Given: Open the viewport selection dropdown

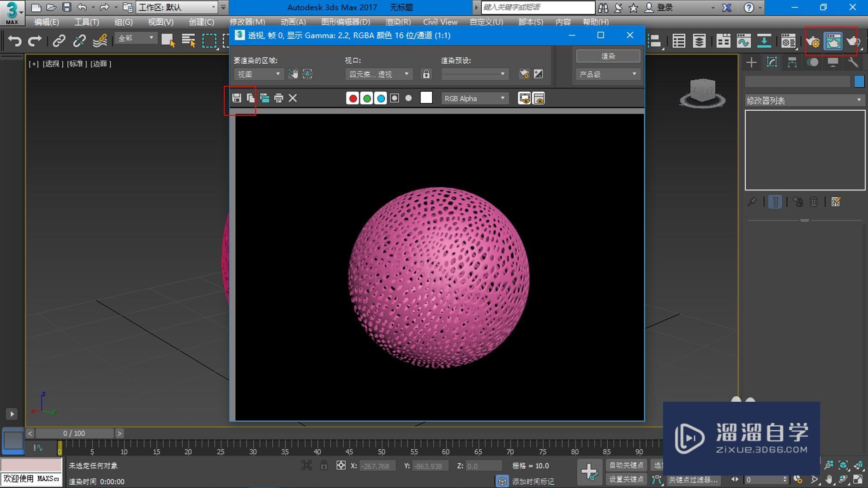Looking at the screenshot, I should pos(378,74).
